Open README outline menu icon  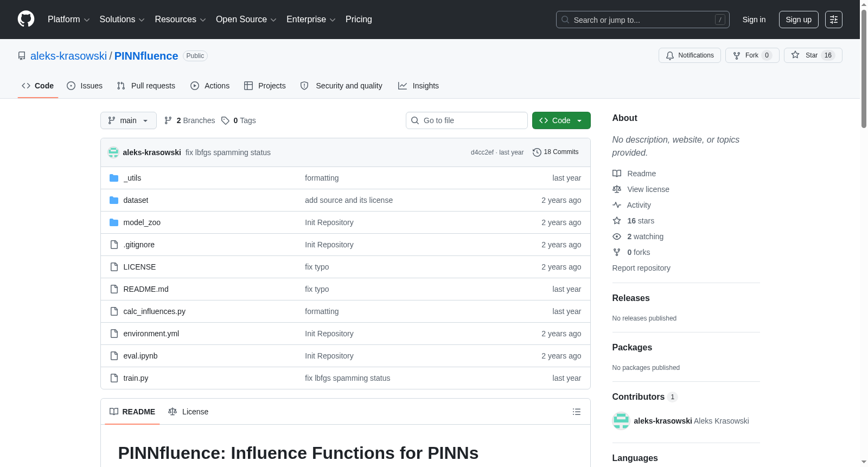tap(577, 412)
